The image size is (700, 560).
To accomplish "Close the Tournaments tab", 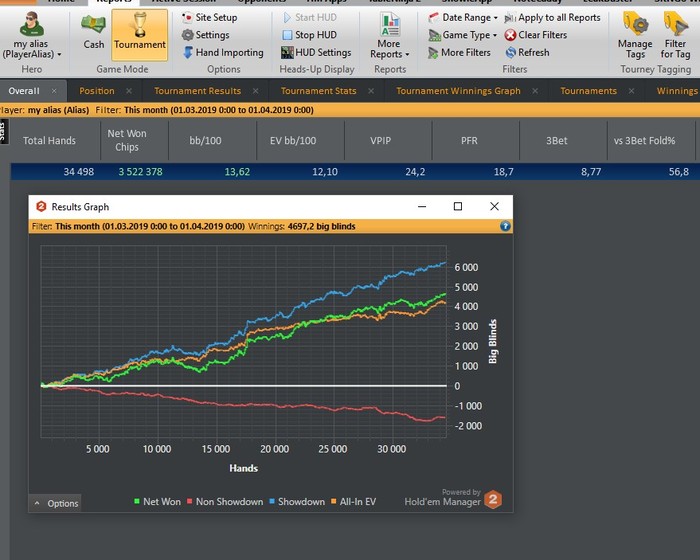I will 631,91.
